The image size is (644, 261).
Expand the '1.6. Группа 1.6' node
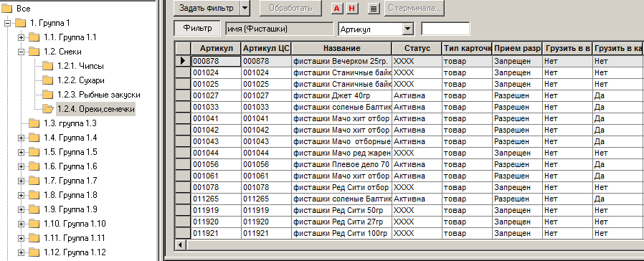pos(21,166)
